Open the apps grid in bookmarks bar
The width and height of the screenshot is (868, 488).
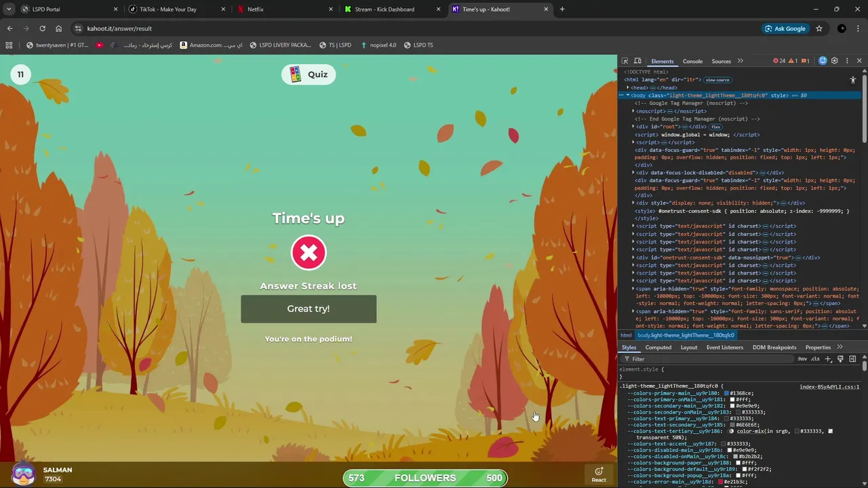[x=9, y=45]
